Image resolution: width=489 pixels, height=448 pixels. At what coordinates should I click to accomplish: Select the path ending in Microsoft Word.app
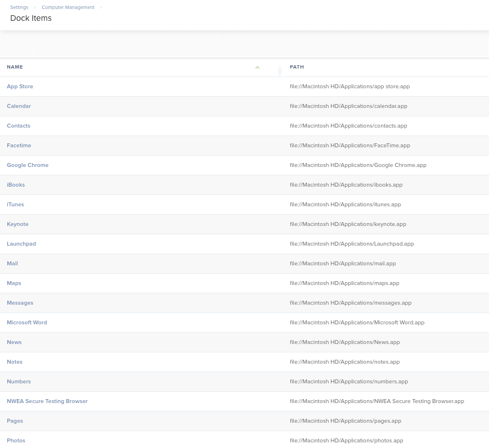click(x=357, y=323)
